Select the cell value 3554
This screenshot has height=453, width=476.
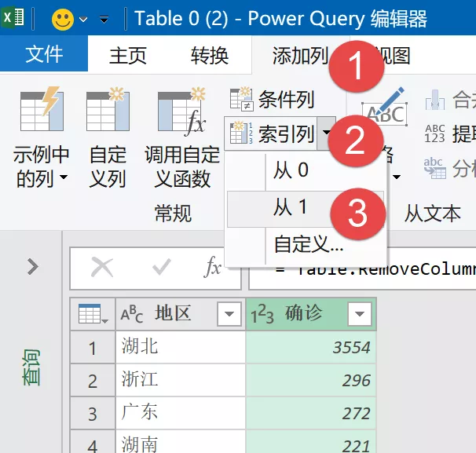(311, 346)
